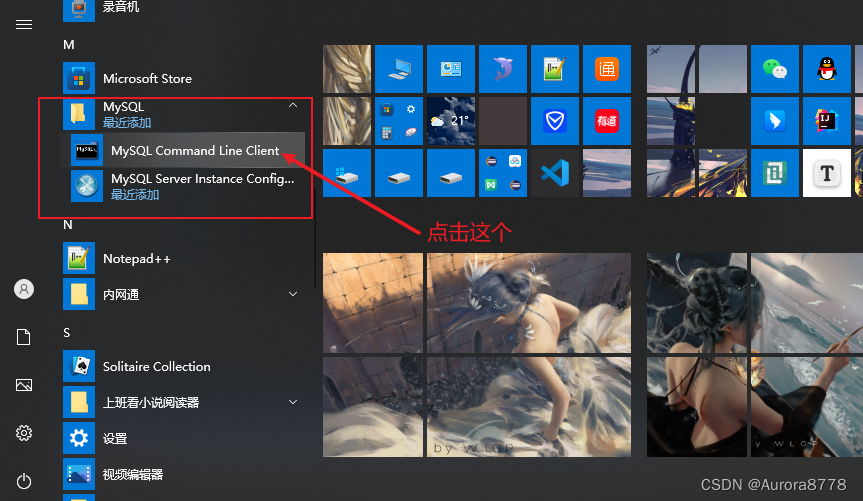Collapse the MySQL folder chevron
863x501 pixels.
(293, 105)
